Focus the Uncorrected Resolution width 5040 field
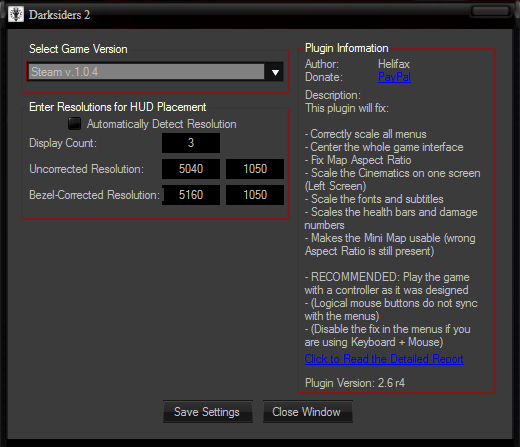 click(191, 169)
